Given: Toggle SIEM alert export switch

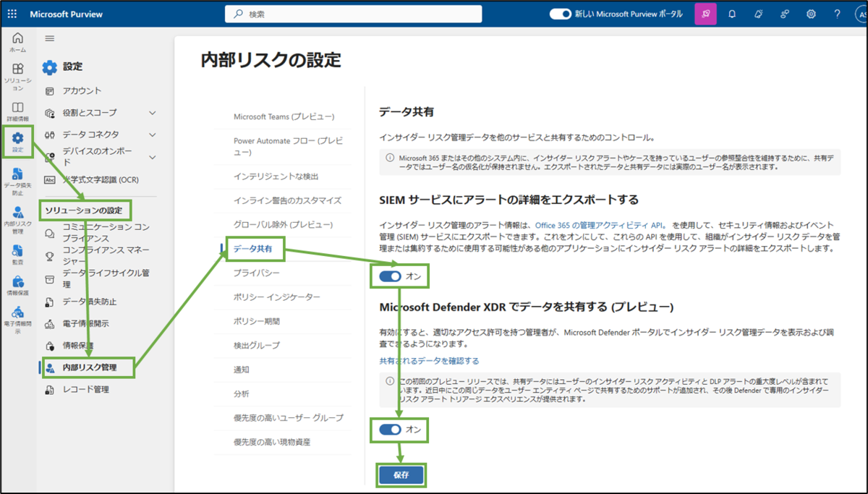Looking at the screenshot, I should pos(391,276).
